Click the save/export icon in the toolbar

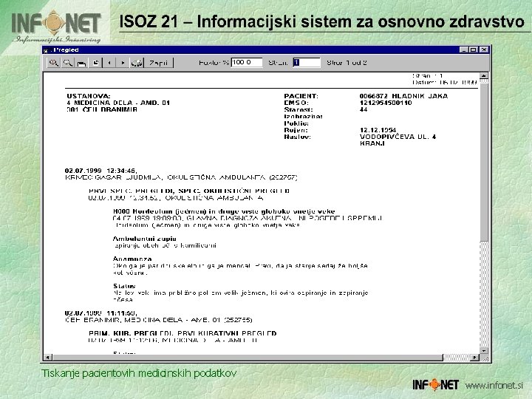[95, 63]
